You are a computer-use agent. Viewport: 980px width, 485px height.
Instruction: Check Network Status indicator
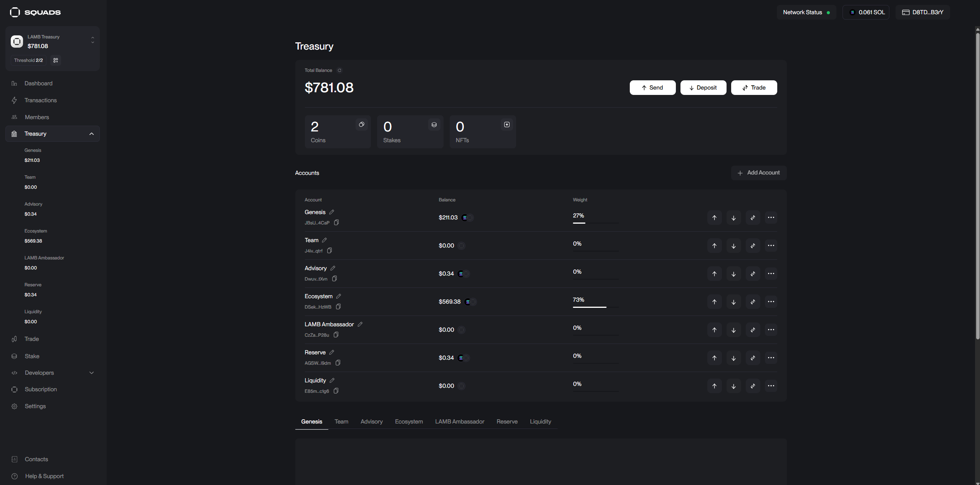coord(806,12)
